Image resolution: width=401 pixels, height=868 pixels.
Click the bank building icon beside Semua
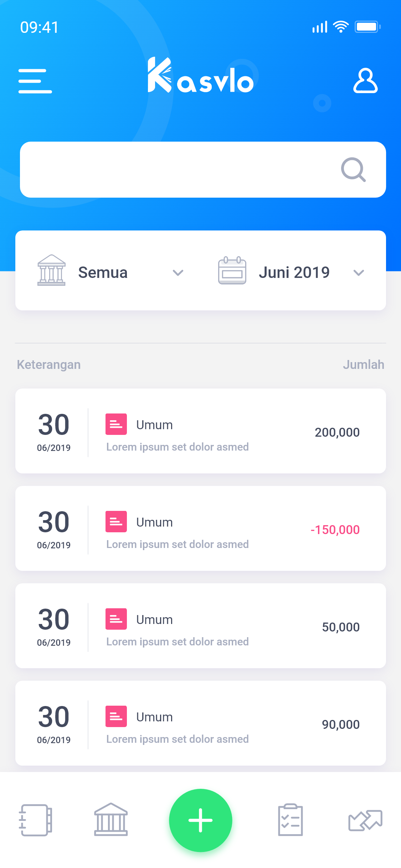point(51,270)
